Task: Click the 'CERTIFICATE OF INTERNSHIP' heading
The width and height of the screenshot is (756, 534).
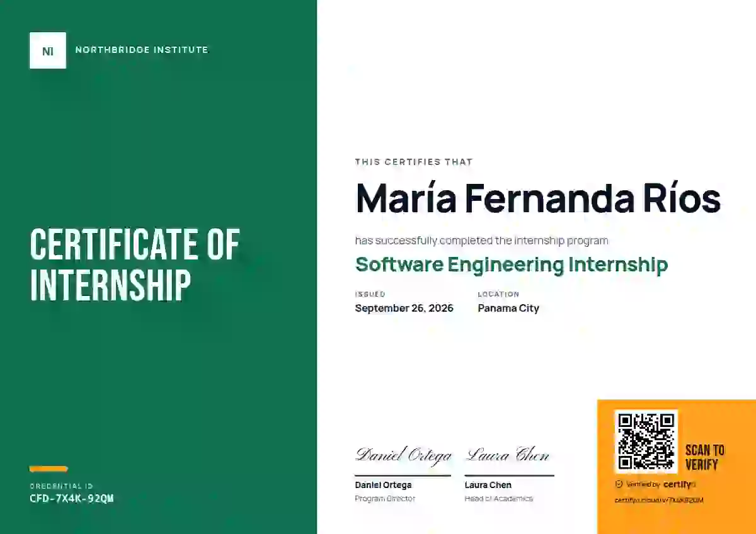Action: pyautogui.click(x=135, y=265)
